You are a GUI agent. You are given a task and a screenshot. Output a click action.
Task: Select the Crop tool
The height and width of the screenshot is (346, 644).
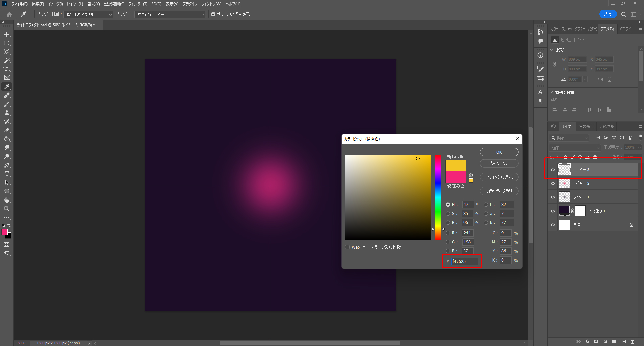[7, 69]
